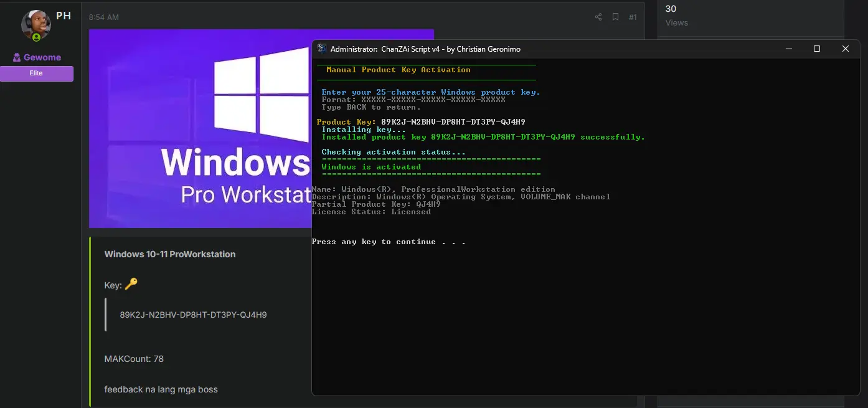Image resolution: width=868 pixels, height=408 pixels.
Task: Click the 'Windows is activated' console message
Action: pos(371,167)
